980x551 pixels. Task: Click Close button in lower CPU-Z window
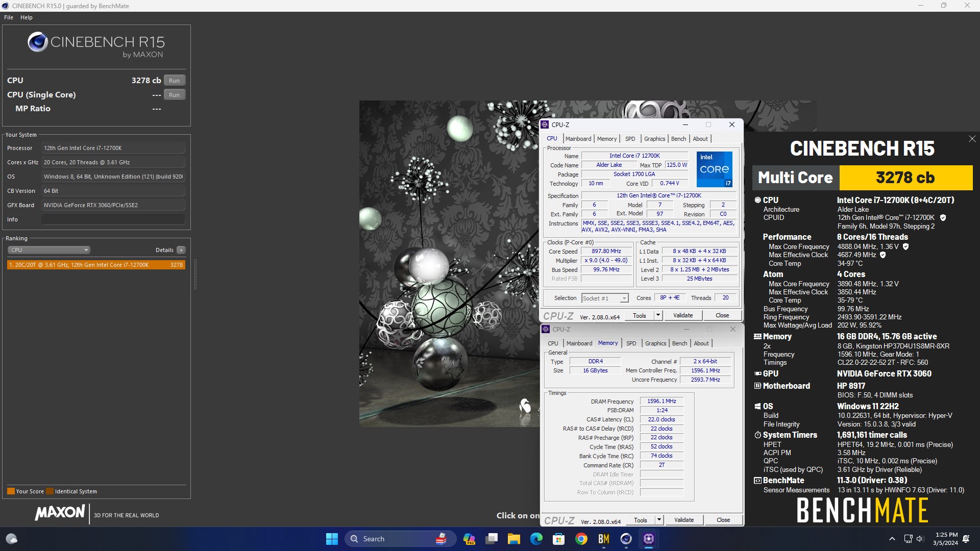tap(723, 520)
